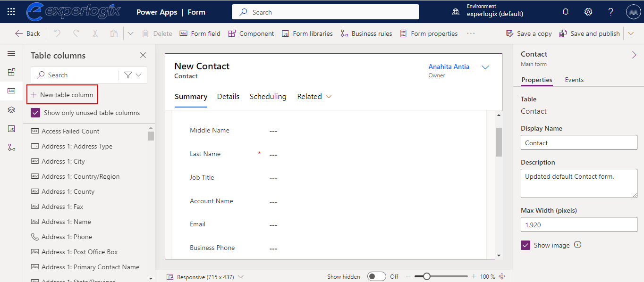Open Form properties

point(429,33)
